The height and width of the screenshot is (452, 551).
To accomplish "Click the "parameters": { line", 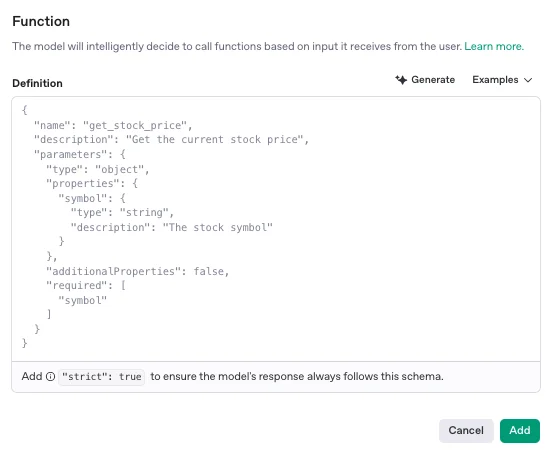I will (80, 154).
